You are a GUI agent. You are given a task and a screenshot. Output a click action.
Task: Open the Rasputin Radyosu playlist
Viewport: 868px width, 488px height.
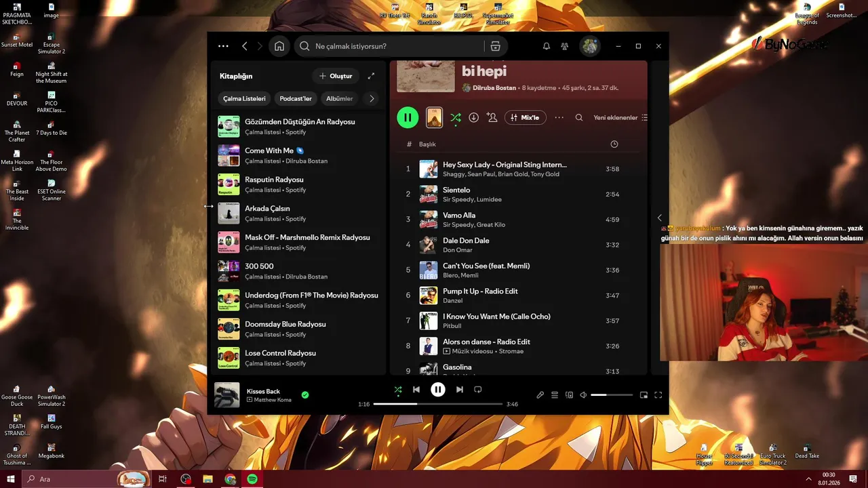tap(298, 184)
